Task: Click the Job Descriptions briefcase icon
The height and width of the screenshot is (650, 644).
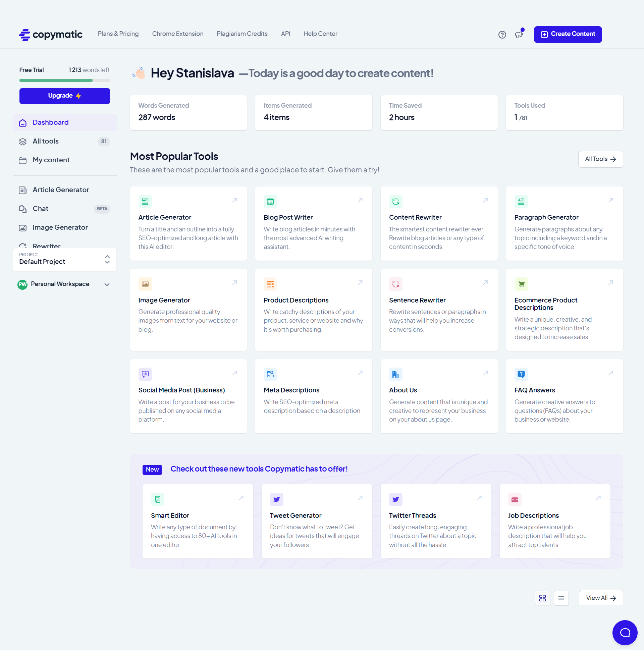Action: click(515, 499)
